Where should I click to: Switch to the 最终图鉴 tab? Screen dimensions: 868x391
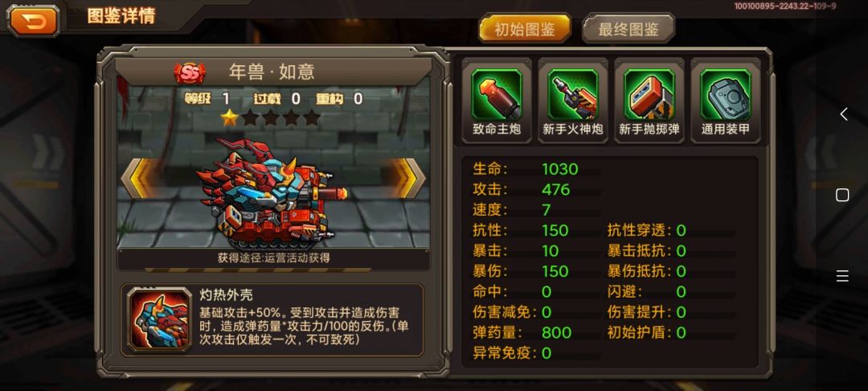[628, 28]
